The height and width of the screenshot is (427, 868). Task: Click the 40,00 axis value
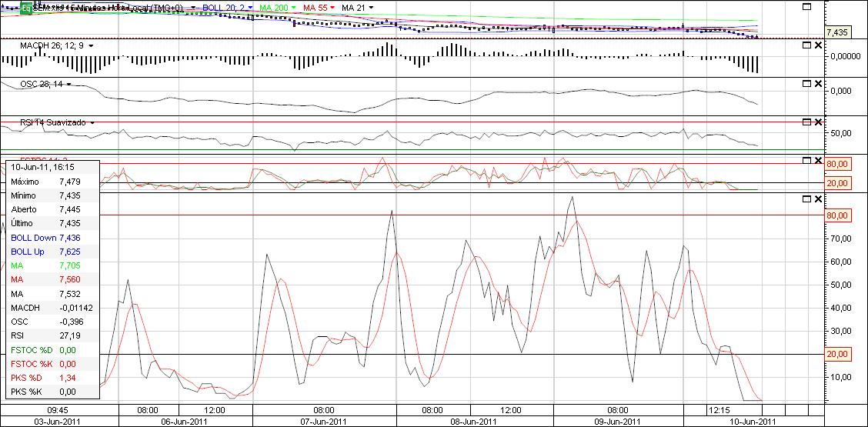click(x=841, y=308)
